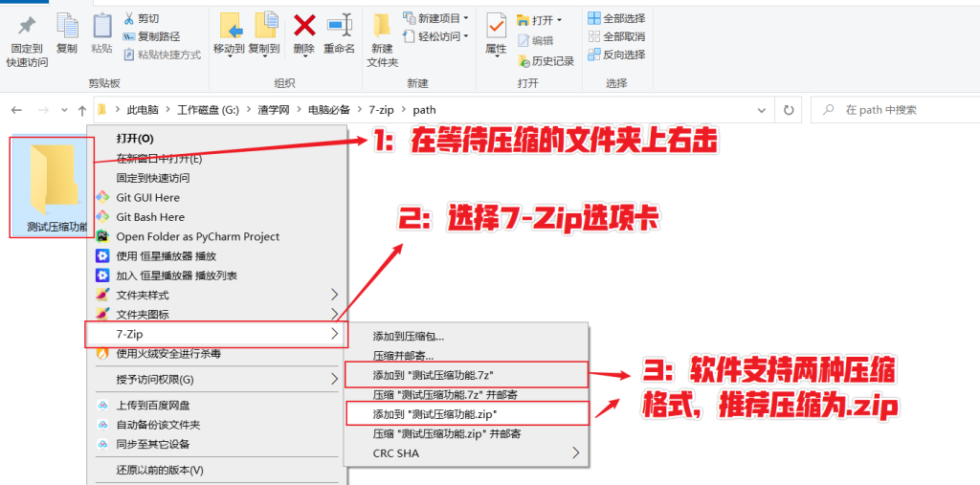The width and height of the screenshot is (980, 485).
Task: Expand the 文件夹图标 submenu
Action: pyautogui.click(x=216, y=315)
